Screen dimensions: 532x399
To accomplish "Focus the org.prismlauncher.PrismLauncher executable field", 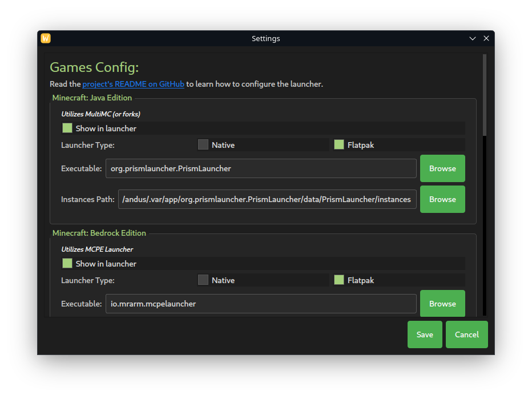I will pyautogui.click(x=261, y=168).
